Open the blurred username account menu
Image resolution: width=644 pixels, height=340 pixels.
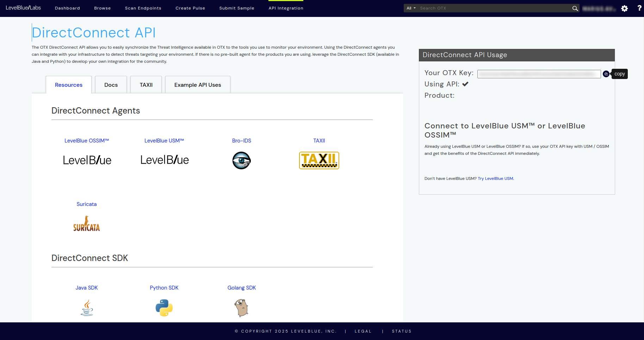click(599, 8)
